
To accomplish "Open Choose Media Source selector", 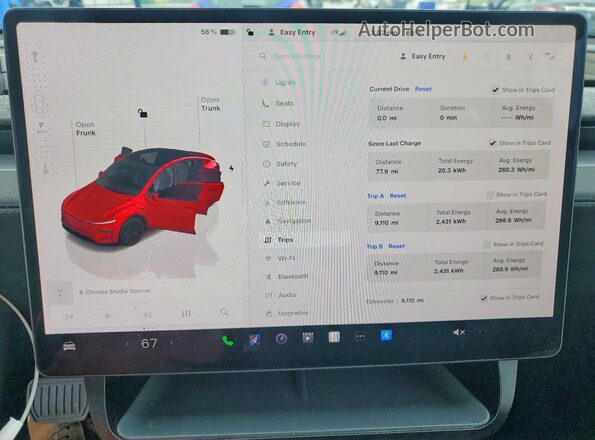I will click(x=115, y=292).
